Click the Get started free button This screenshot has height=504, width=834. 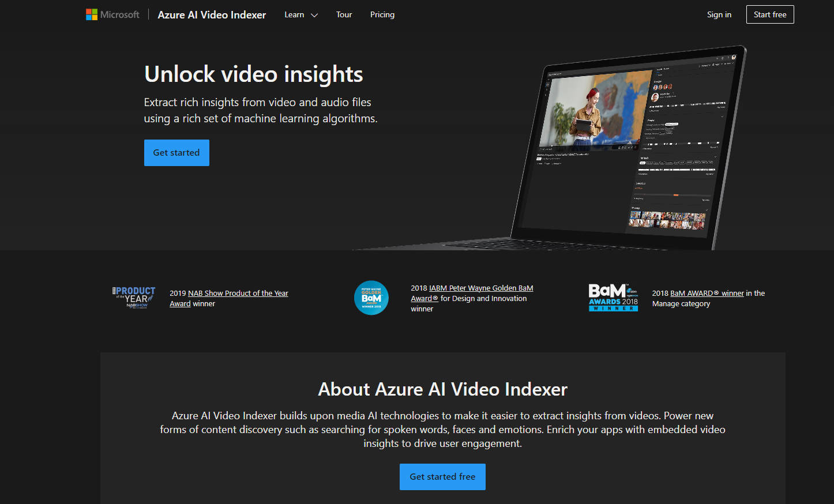pos(442,476)
